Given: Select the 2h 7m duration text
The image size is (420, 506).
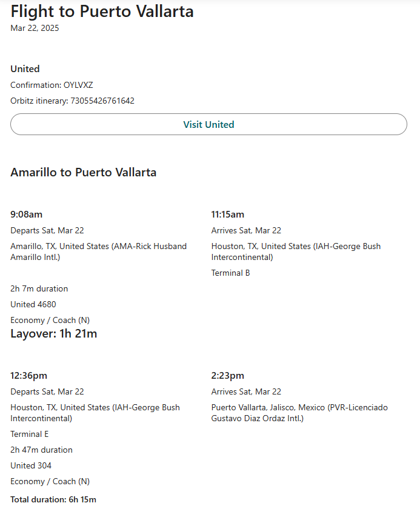Looking at the screenshot, I should pos(39,288).
